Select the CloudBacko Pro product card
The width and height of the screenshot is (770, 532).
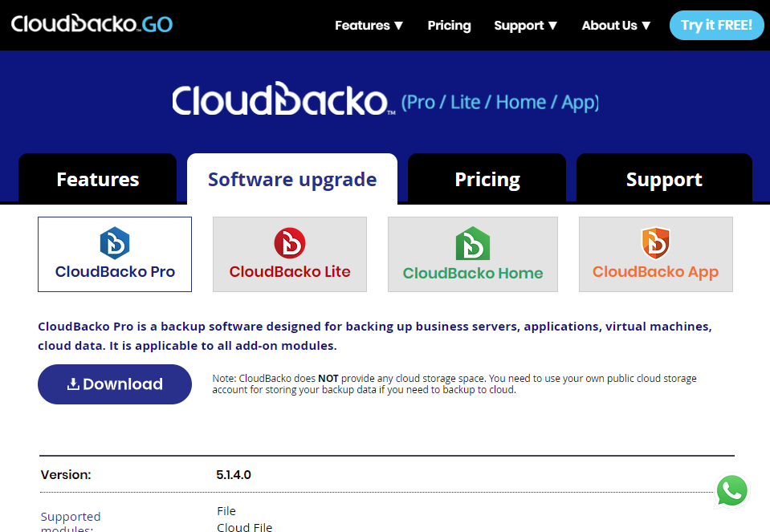(115, 254)
